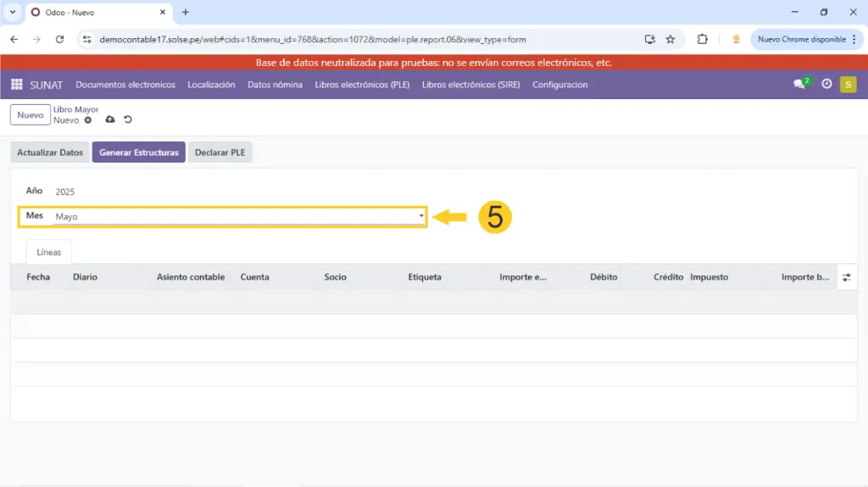This screenshot has height=487, width=868.
Task: Open the Libros electrónicos (PLE) menu
Action: tap(362, 85)
